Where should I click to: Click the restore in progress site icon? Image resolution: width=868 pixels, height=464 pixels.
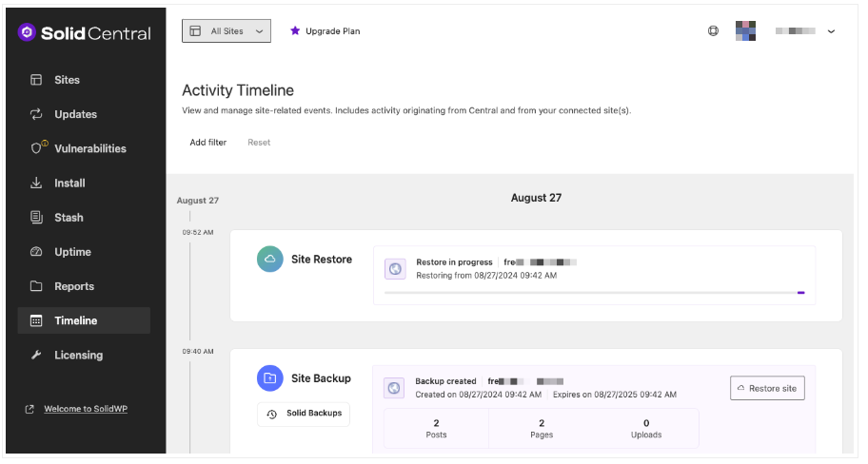coord(395,269)
